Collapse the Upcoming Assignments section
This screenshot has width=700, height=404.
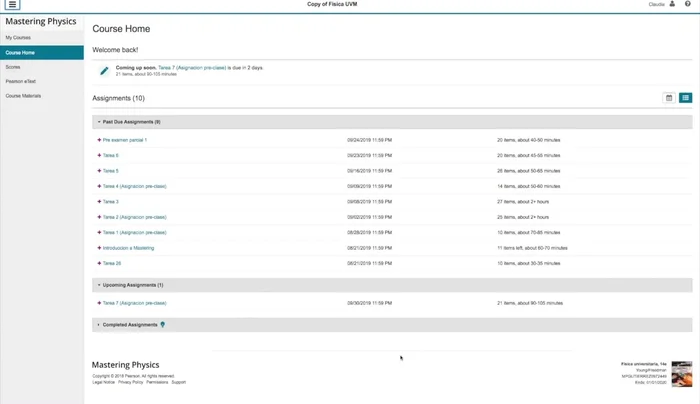392,285
